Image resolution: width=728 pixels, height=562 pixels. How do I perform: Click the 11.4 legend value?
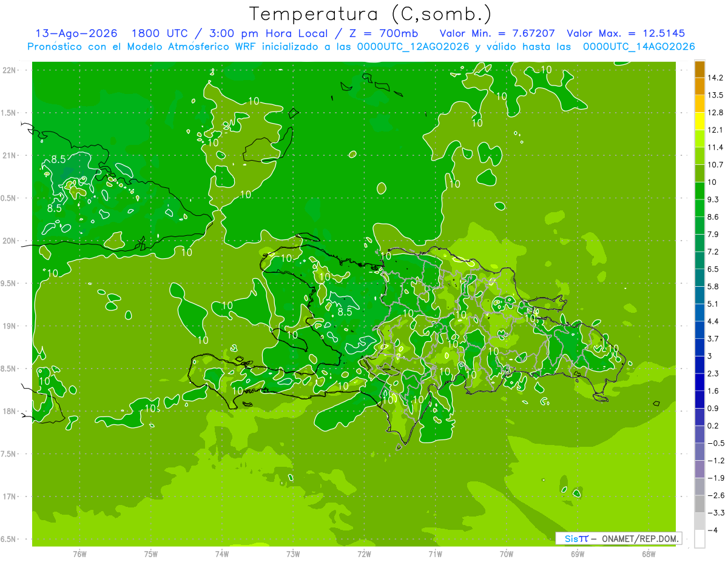[x=716, y=147]
